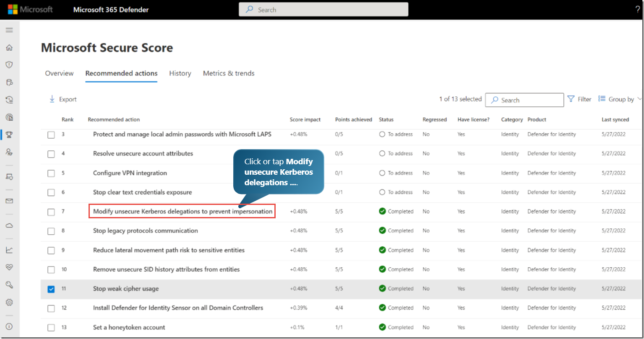The image size is (644, 339).
Task: Open the Filter button label
Action: [x=584, y=99]
